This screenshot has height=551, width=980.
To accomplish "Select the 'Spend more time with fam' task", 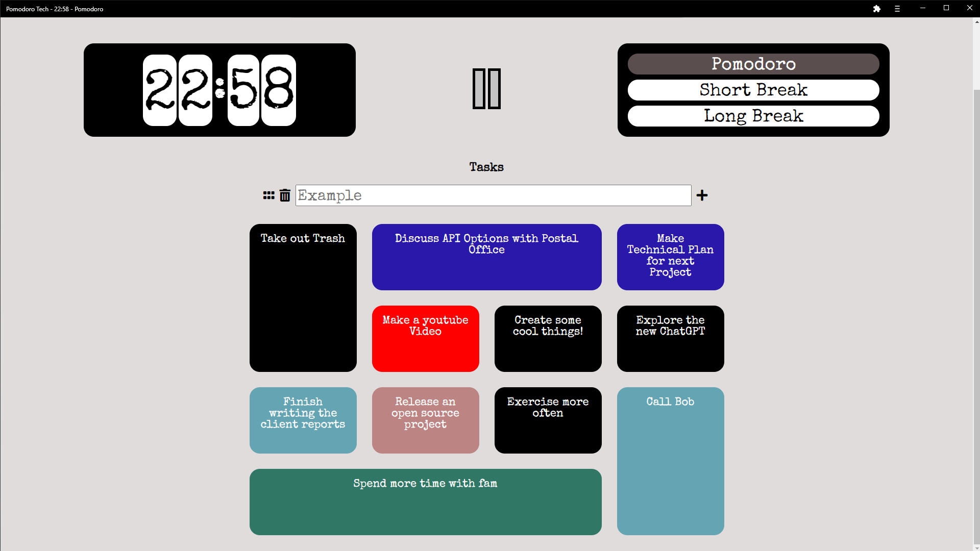I will coord(425,502).
